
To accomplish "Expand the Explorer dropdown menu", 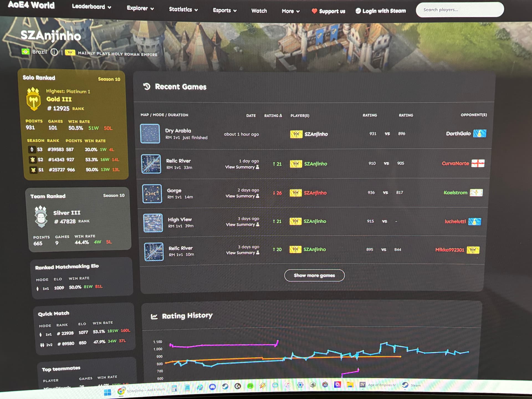I will (140, 8).
